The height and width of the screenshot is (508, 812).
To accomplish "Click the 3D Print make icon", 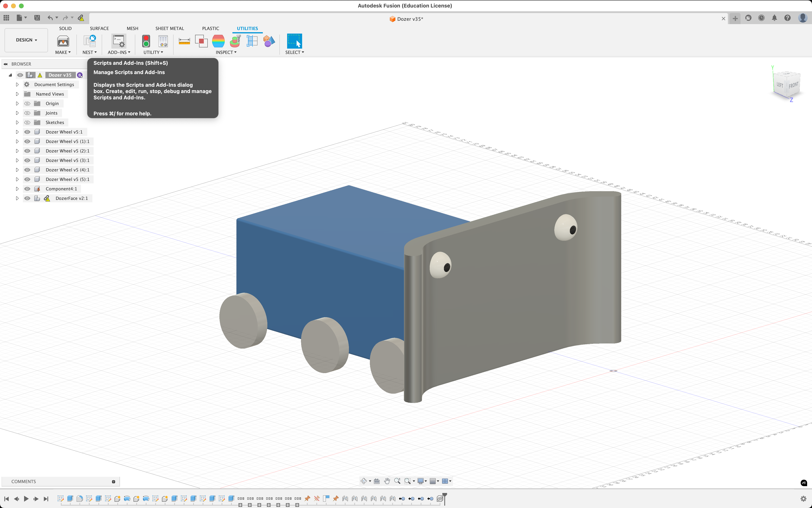I will [63, 41].
